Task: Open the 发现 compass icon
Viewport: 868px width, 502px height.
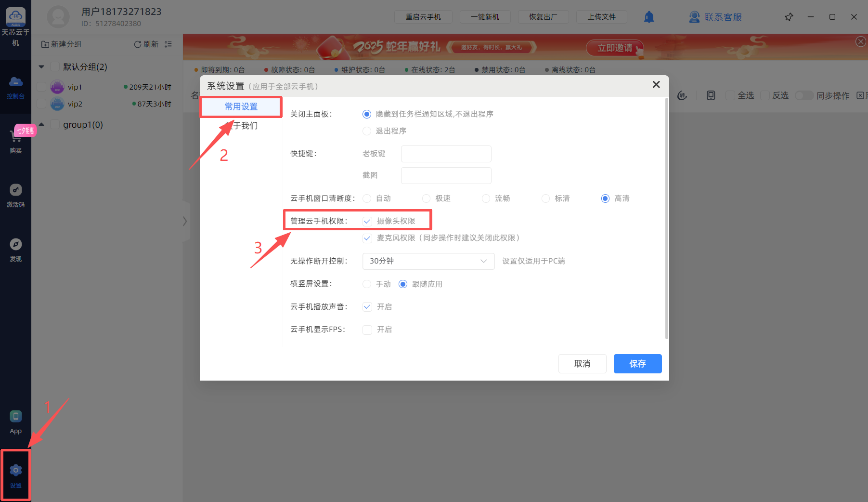Action: (15, 244)
